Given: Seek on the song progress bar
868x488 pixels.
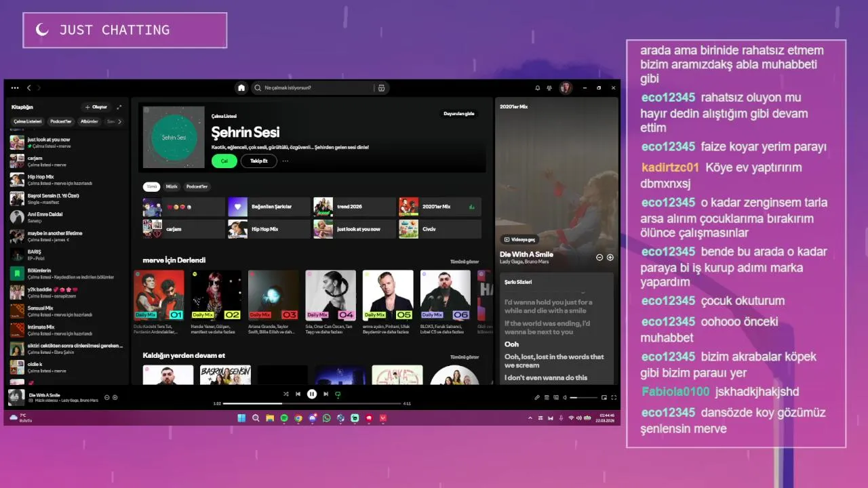Looking at the screenshot, I should (312, 403).
